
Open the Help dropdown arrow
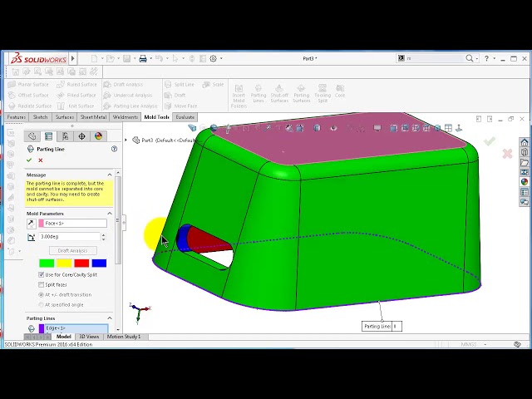tap(495, 59)
